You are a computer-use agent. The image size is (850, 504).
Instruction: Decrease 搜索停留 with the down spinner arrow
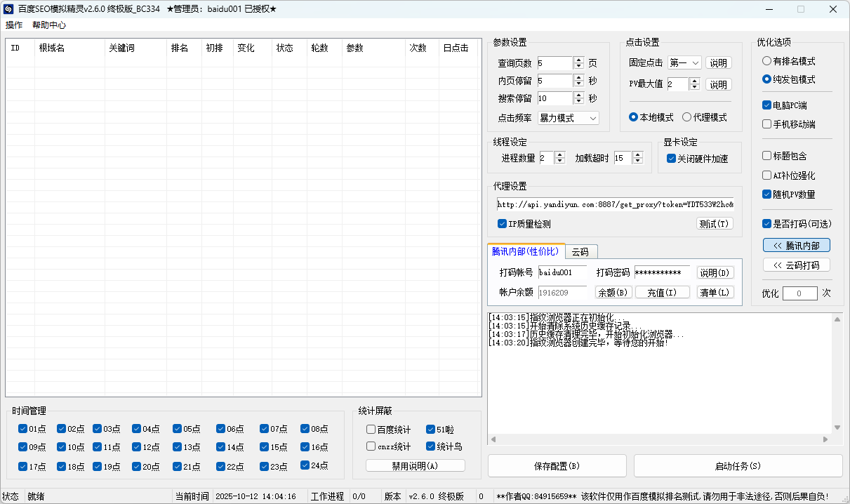[578, 102]
